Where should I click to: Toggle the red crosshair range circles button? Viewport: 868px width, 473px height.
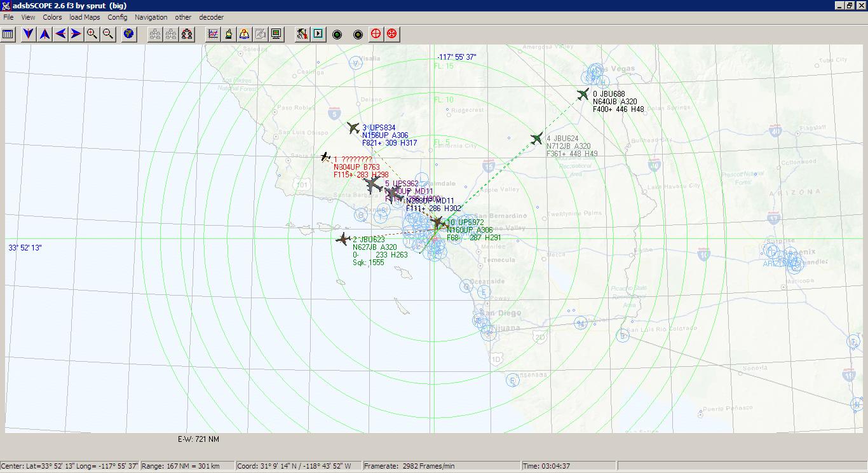tap(376, 34)
